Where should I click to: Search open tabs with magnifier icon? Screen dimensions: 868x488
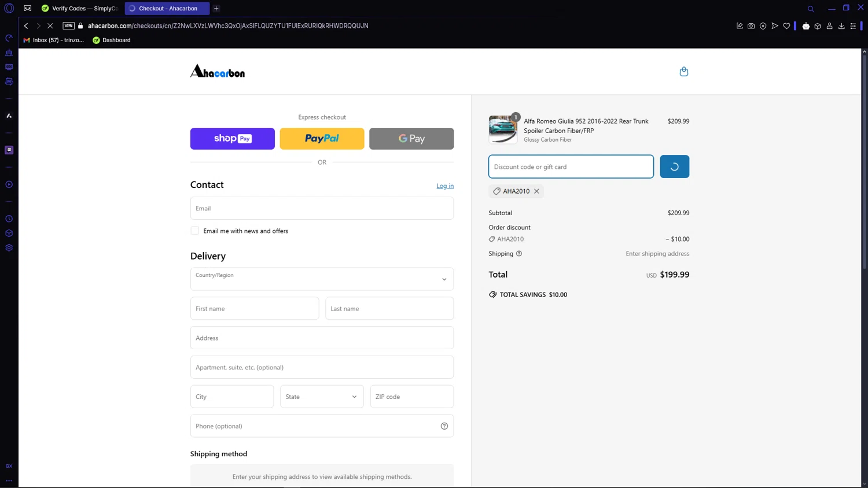[x=811, y=9]
